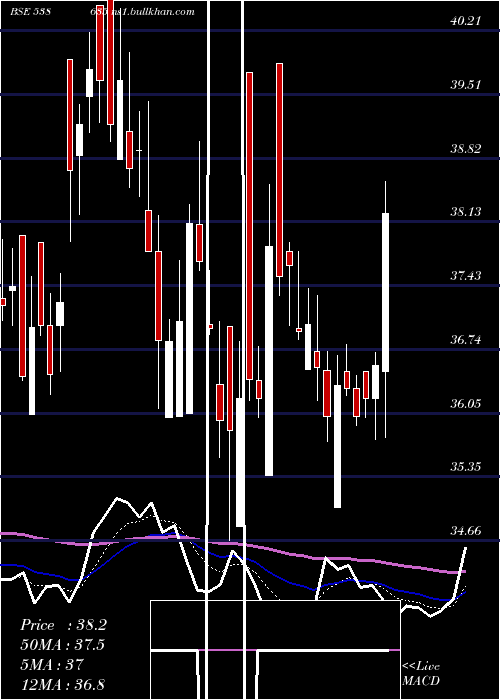
Task: Click the Price : 38.2 readout
Action: [x=63, y=625]
